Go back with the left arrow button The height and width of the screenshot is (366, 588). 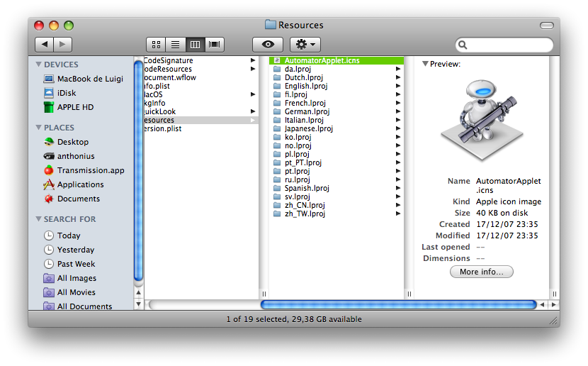pyautogui.click(x=44, y=44)
